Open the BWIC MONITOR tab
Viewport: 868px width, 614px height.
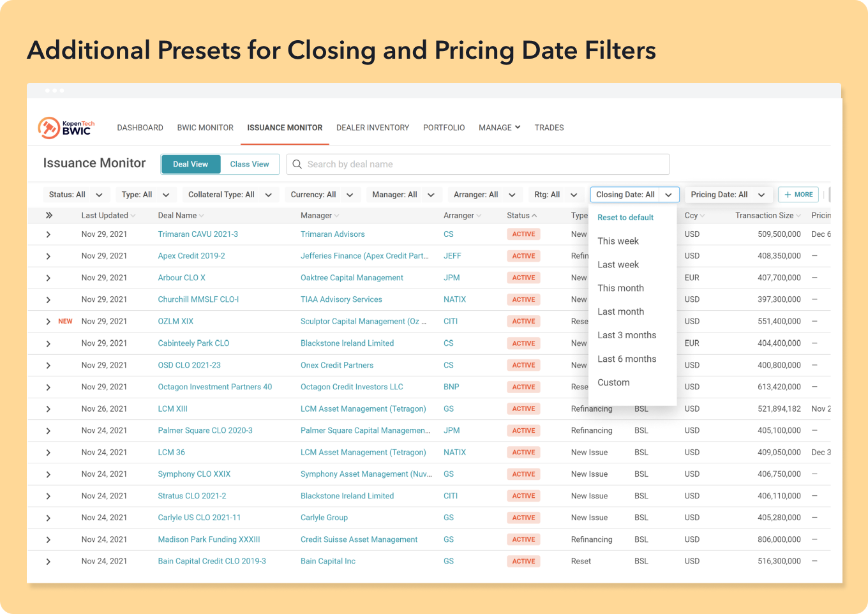click(205, 128)
